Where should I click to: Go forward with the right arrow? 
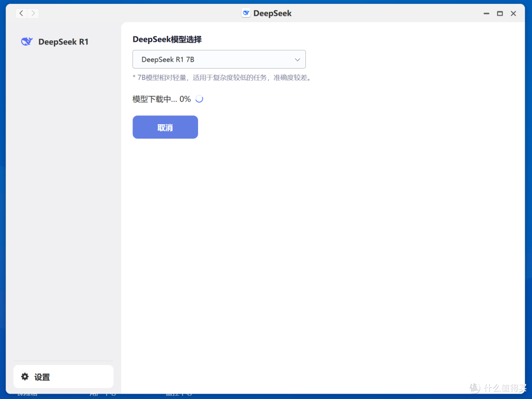coord(33,13)
